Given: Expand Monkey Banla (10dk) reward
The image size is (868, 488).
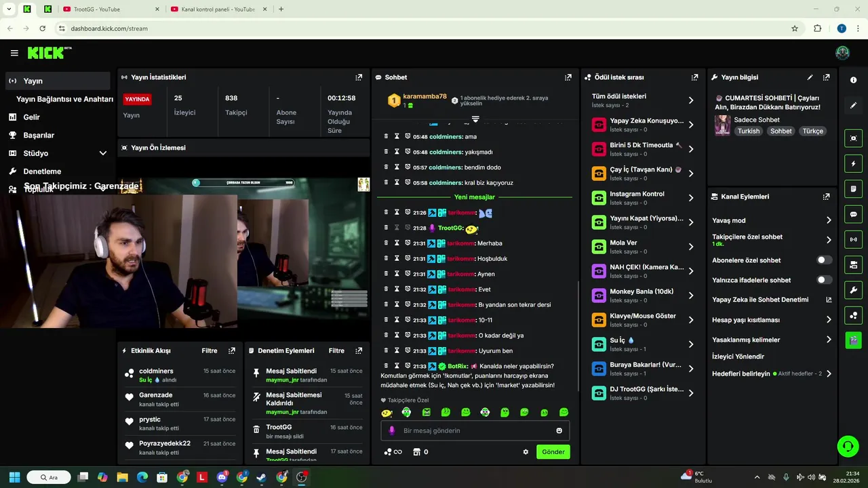Looking at the screenshot, I should click(x=691, y=296).
